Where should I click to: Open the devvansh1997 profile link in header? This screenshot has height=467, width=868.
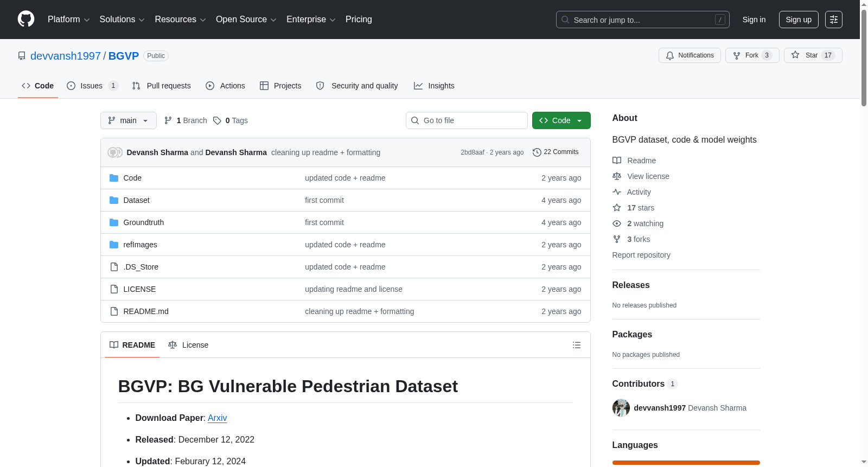pos(66,56)
